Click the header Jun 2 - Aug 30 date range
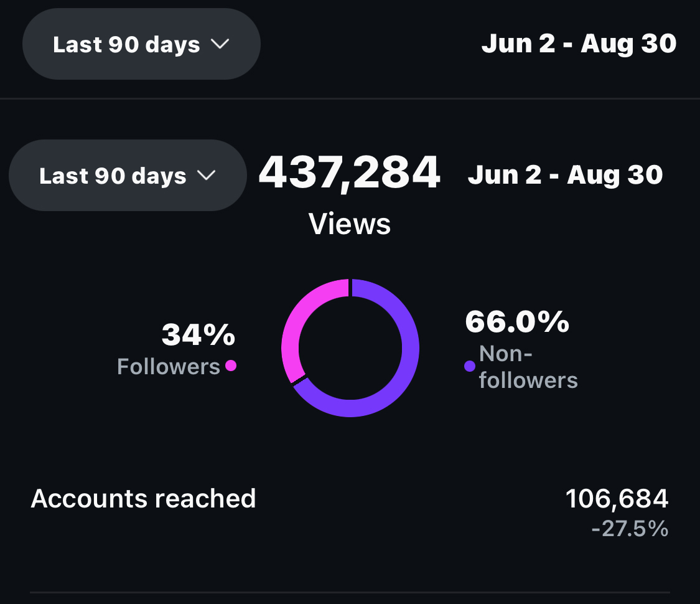 click(x=579, y=44)
